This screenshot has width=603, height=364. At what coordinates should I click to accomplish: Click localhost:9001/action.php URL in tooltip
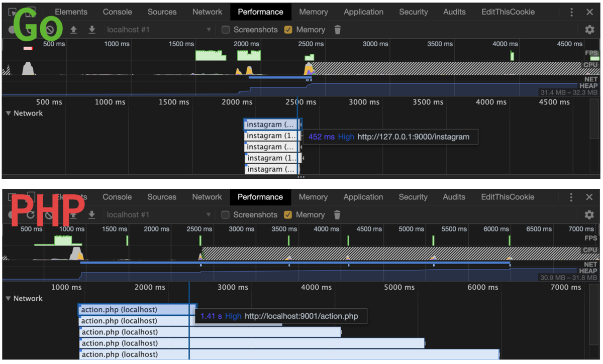coord(301,316)
